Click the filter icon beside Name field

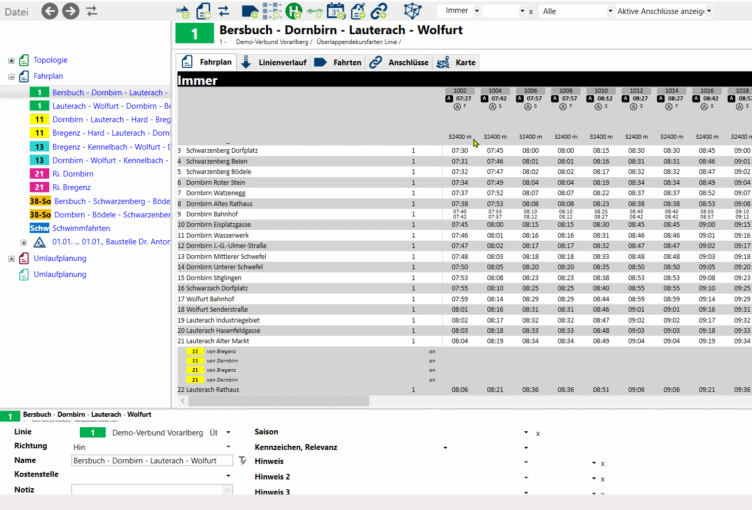[x=242, y=461]
